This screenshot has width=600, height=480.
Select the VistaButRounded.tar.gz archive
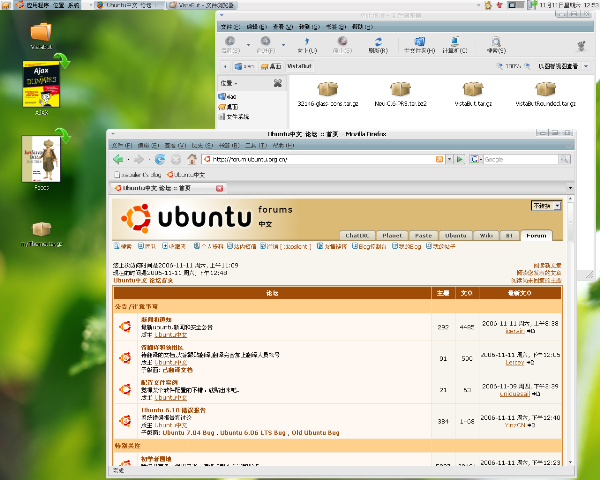click(x=546, y=95)
